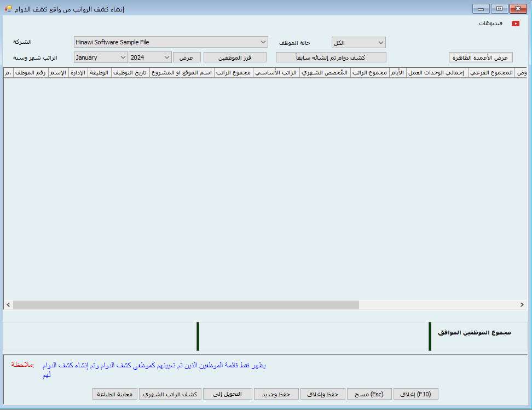This screenshot has height=410, width=532.
Task: Open كشف الراتب الشهري monthly payslip
Action: click(170, 394)
